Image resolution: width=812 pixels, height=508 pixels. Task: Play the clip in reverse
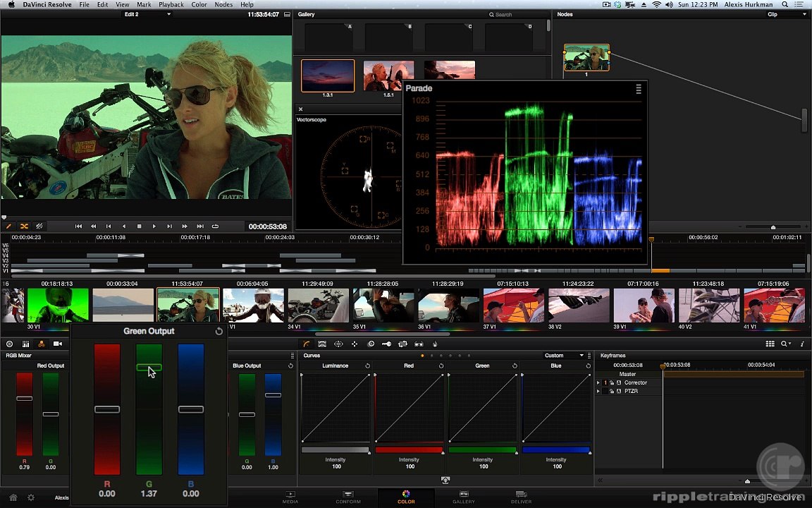[124, 226]
